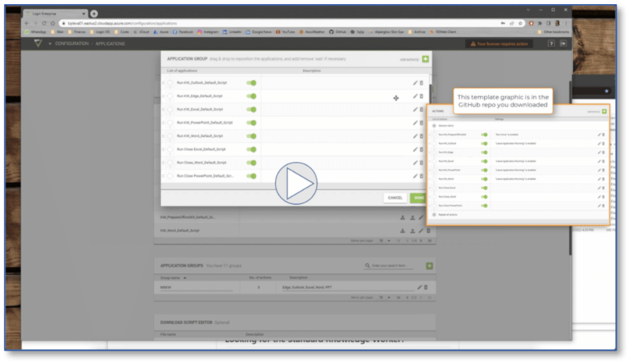The height and width of the screenshot is (364, 630).
Task: Toggle the Run Close Excel_Default_Script switch
Action: coord(251,149)
